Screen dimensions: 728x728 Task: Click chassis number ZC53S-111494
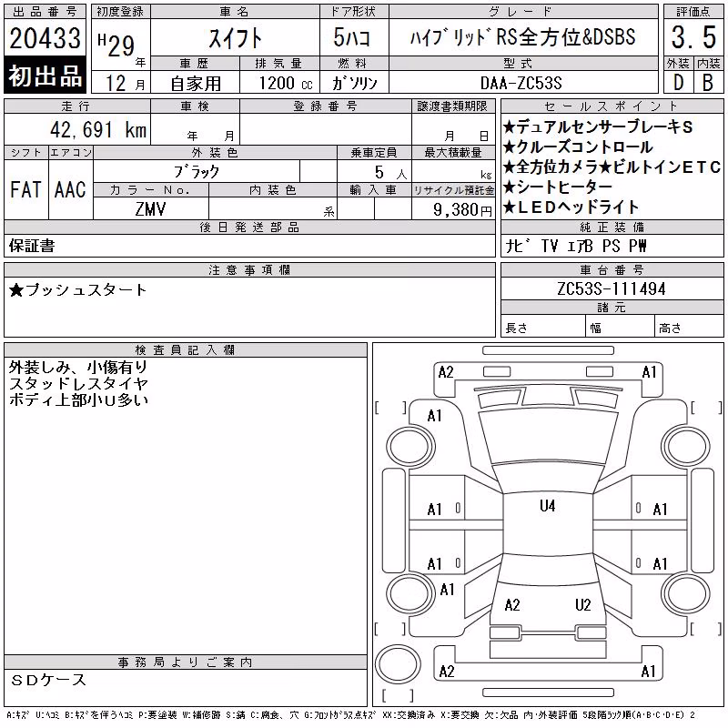(x=612, y=288)
